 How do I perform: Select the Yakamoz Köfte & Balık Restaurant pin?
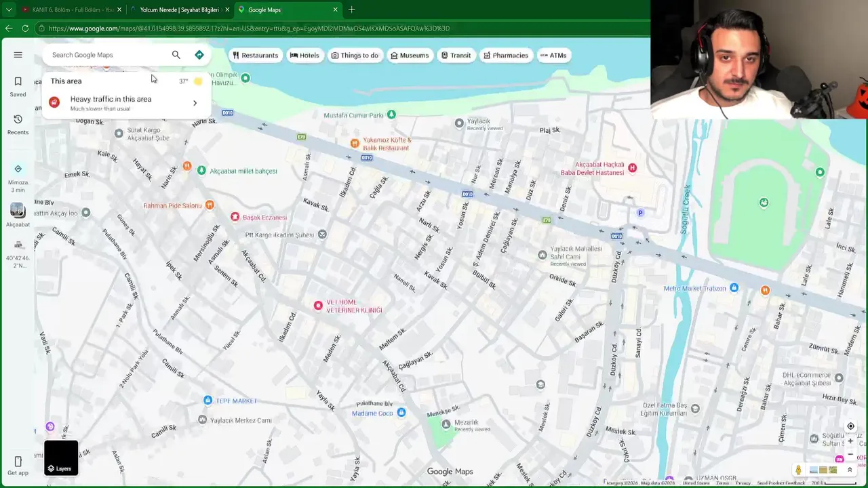[354, 143]
